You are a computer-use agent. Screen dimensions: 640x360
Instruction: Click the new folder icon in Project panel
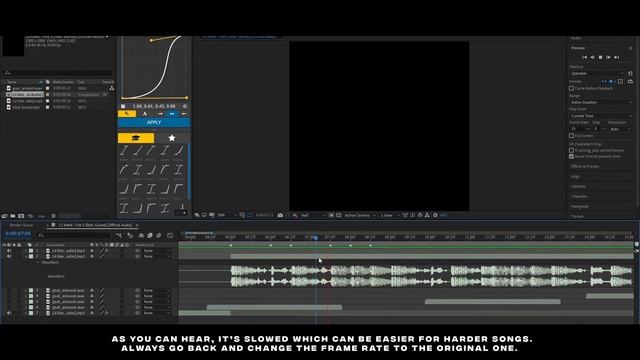click(x=13, y=216)
